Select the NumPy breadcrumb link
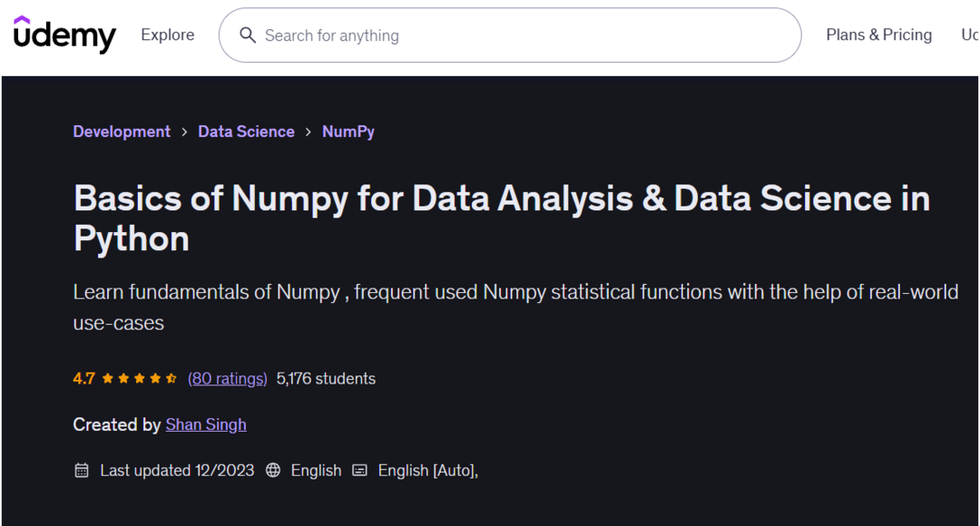 348,131
